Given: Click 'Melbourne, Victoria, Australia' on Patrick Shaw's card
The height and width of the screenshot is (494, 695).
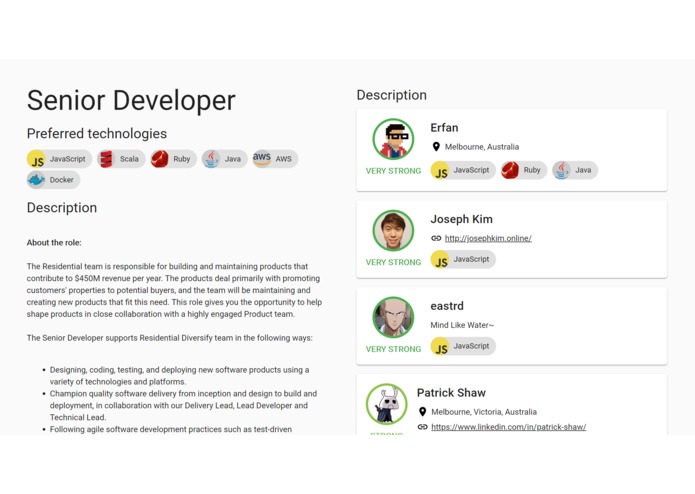Looking at the screenshot, I should 484,412.
